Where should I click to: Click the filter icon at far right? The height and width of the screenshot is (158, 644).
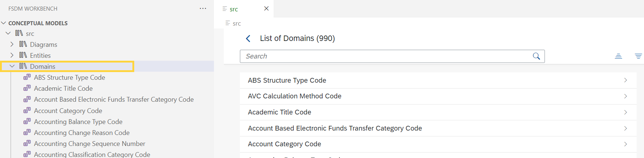coord(638,56)
